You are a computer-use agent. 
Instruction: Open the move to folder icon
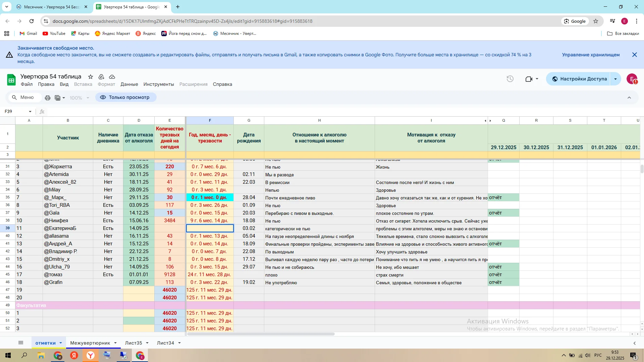pos(101,77)
